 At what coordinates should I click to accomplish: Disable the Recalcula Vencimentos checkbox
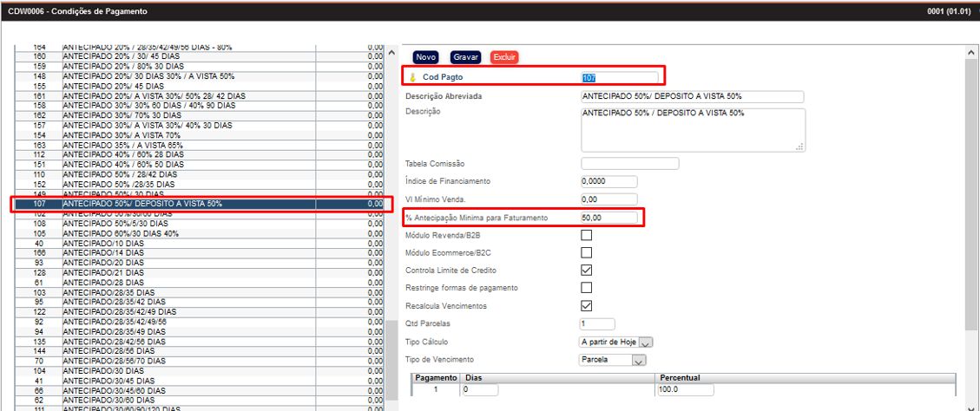[x=586, y=305]
